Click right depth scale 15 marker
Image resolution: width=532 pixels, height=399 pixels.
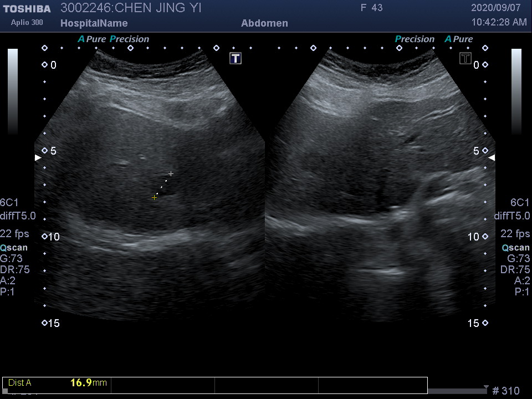478,323
